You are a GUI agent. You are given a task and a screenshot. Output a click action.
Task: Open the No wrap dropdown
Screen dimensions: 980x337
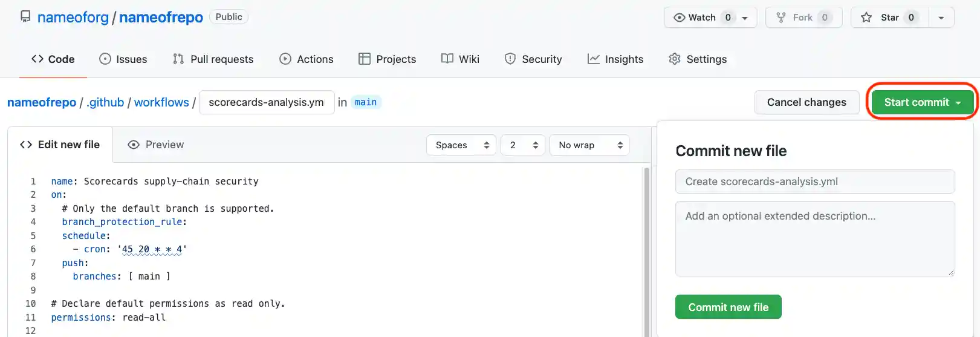[x=589, y=145]
